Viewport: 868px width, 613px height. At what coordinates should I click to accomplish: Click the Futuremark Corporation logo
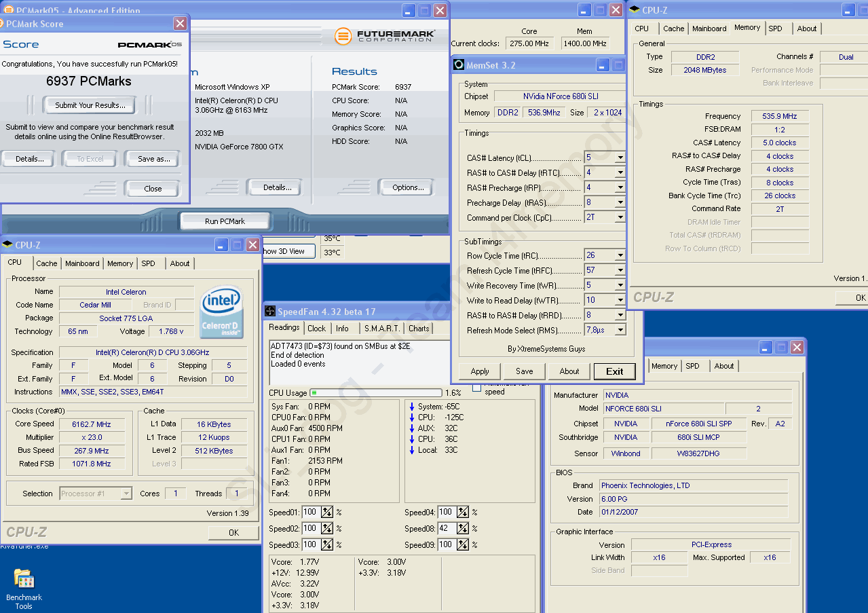tap(384, 36)
